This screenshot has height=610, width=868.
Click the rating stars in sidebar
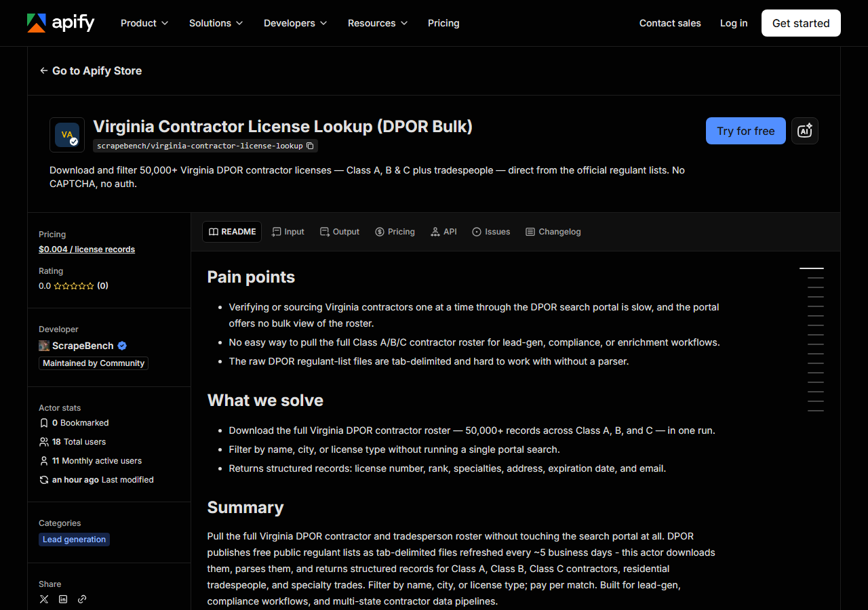(x=74, y=286)
